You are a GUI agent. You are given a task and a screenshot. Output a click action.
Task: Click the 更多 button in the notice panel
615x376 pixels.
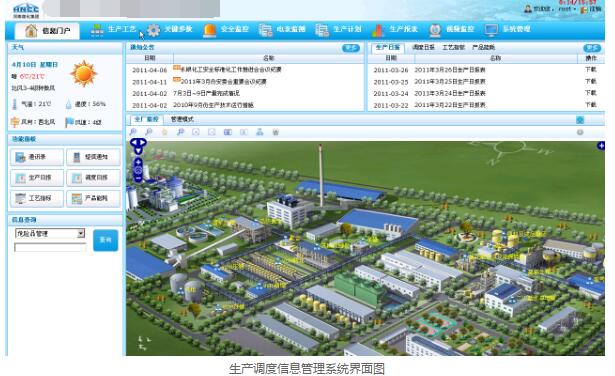[351, 48]
